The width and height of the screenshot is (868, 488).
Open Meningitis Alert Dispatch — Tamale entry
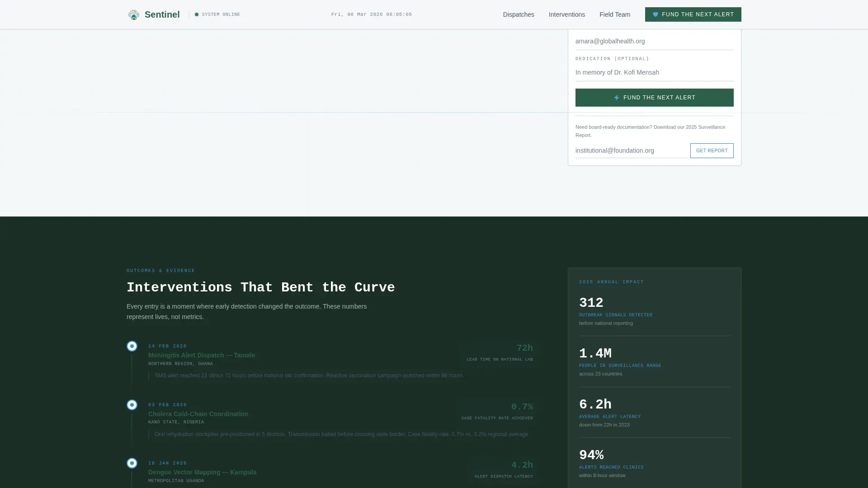tap(202, 355)
